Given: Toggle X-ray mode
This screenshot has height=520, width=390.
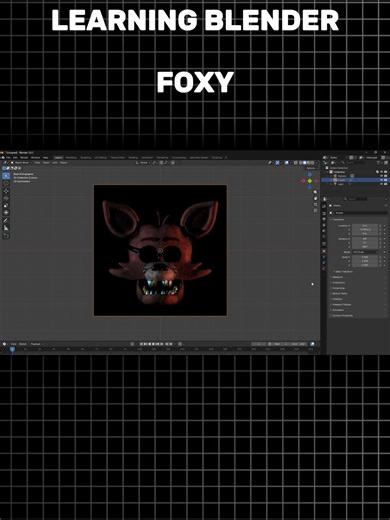Looking at the screenshot, I should [x=296, y=163].
